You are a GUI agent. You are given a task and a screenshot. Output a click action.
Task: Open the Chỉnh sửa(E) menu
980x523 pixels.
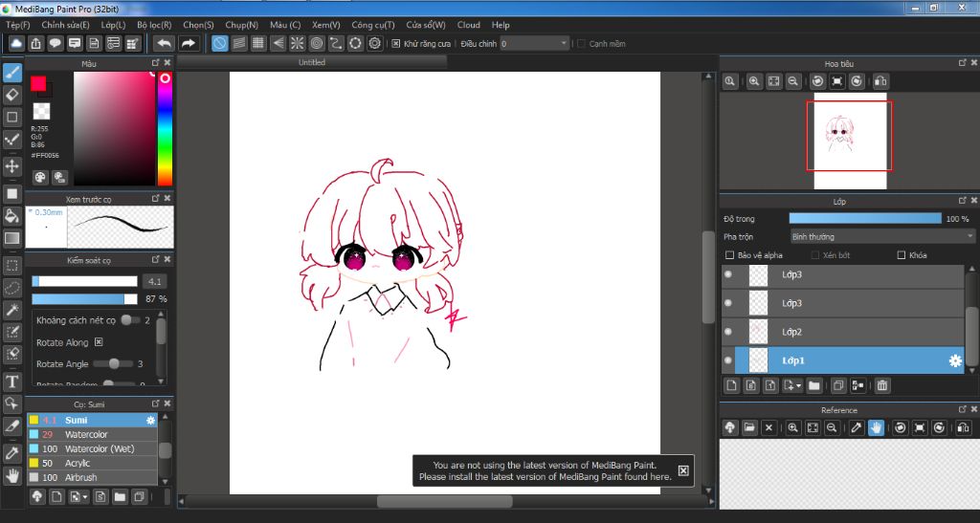pyautogui.click(x=65, y=25)
